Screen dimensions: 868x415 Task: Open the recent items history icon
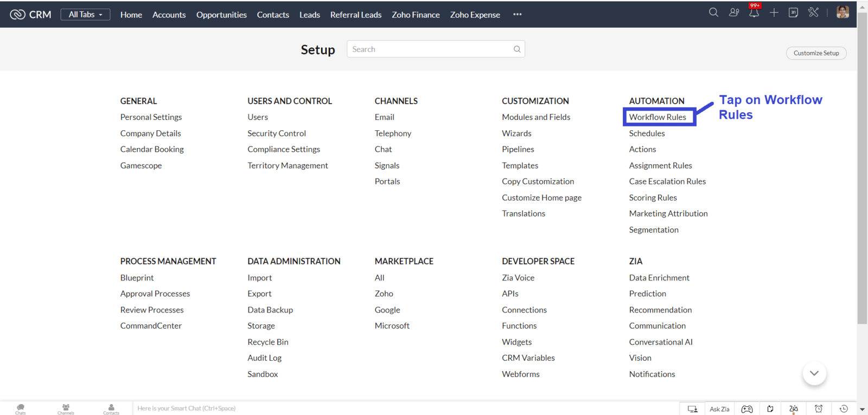844,409
